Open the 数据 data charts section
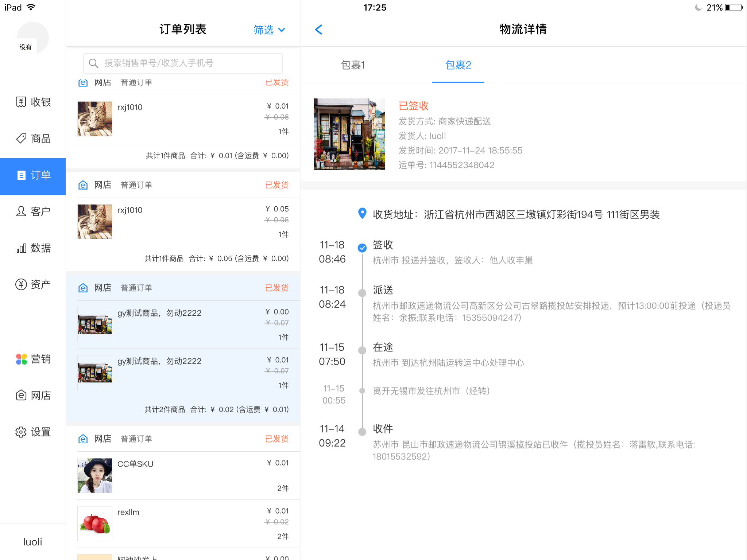 click(x=33, y=248)
